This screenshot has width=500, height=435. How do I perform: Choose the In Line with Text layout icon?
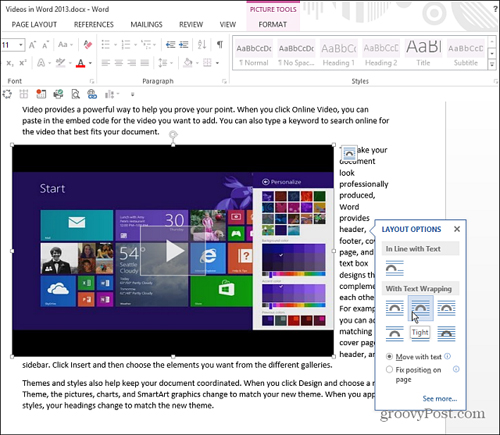(394, 268)
